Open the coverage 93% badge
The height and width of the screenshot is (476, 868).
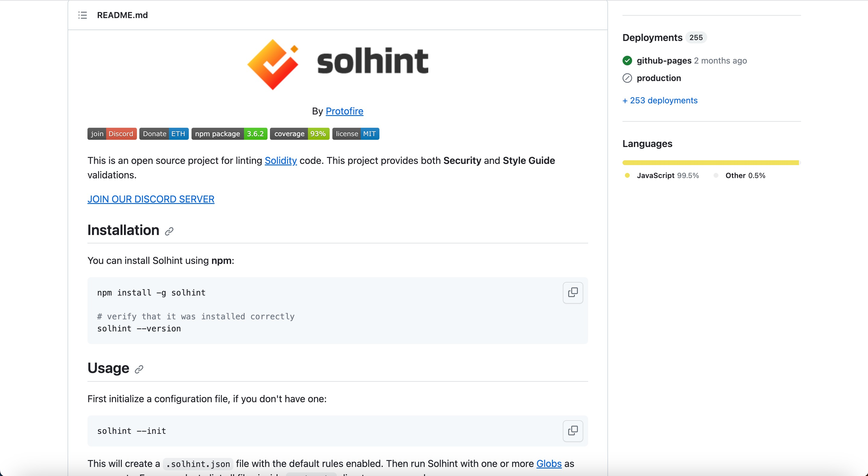[299, 134]
